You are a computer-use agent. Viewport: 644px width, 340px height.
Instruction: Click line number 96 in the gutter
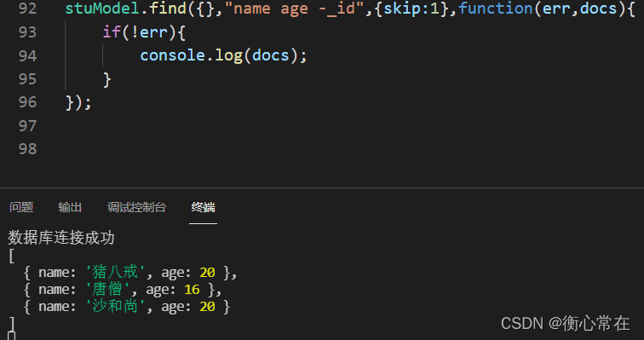(x=27, y=102)
